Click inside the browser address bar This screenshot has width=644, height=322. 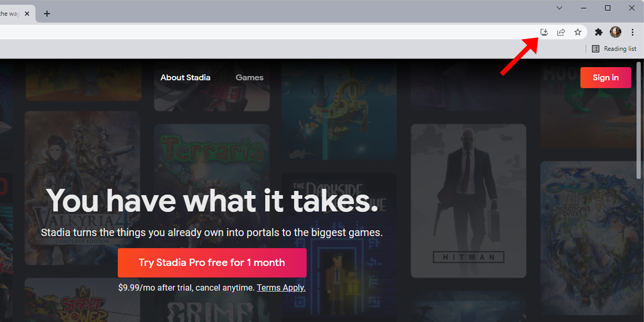pyautogui.click(x=258, y=32)
